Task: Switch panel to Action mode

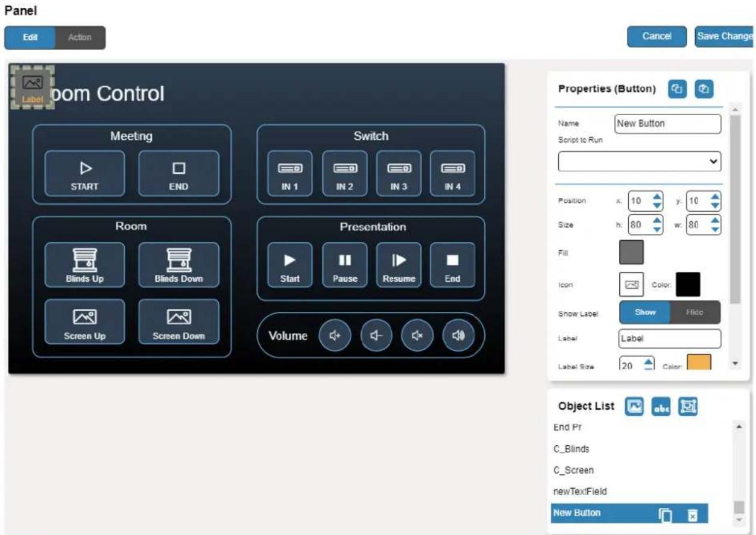Action: coord(80,37)
